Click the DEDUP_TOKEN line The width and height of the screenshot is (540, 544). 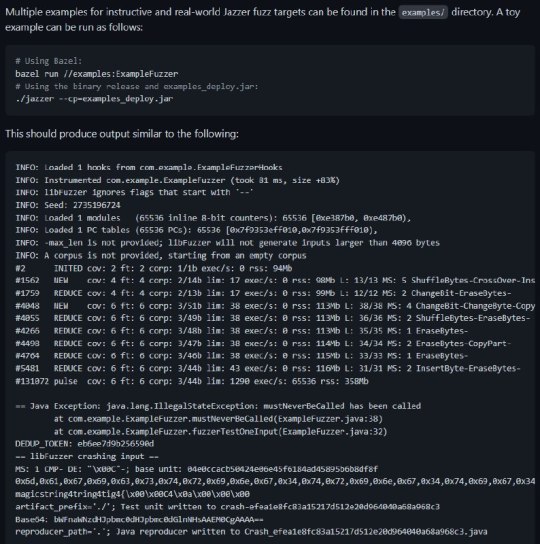(84, 444)
